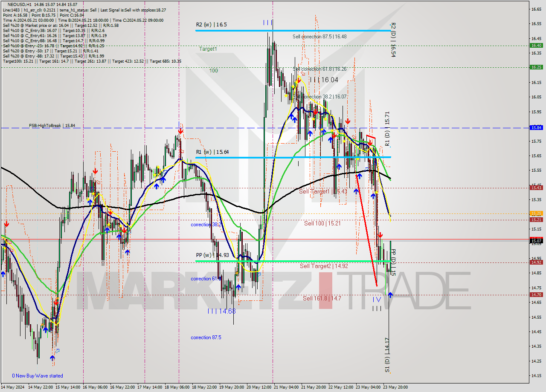546x392 pixels.
Task: Click the 'R2 (D) | 16.54' vertical label
Action: [393, 40]
